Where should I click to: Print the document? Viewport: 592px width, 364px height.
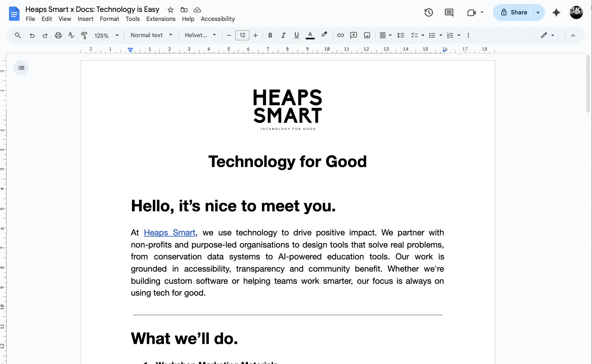[x=58, y=35]
